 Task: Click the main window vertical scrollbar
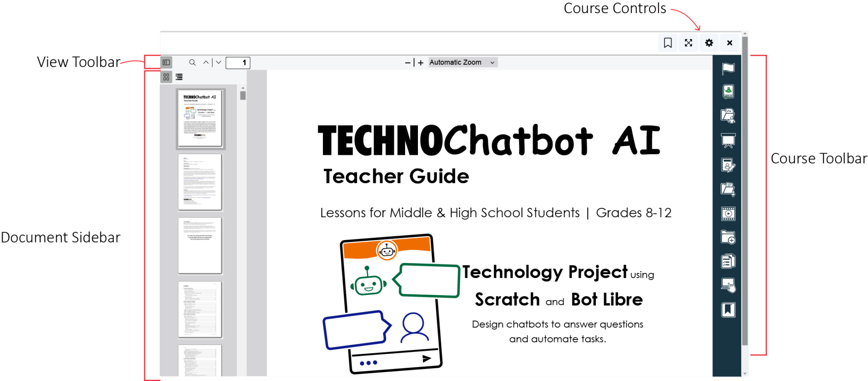(745, 190)
